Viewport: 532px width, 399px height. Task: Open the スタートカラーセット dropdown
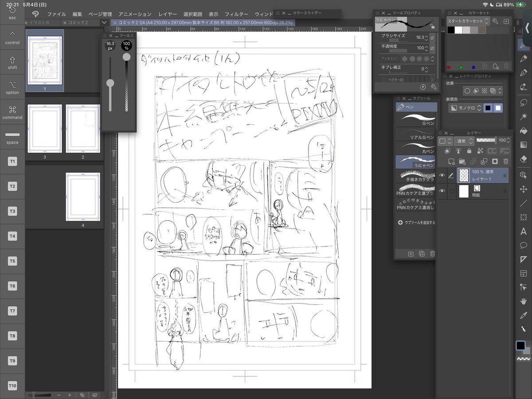point(468,21)
